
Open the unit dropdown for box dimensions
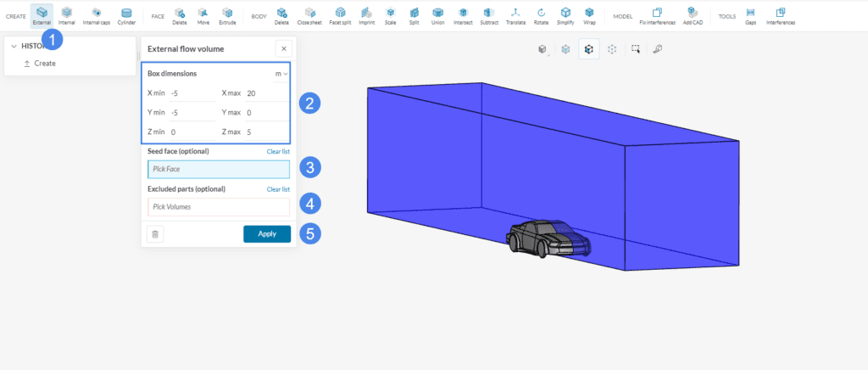coord(282,74)
